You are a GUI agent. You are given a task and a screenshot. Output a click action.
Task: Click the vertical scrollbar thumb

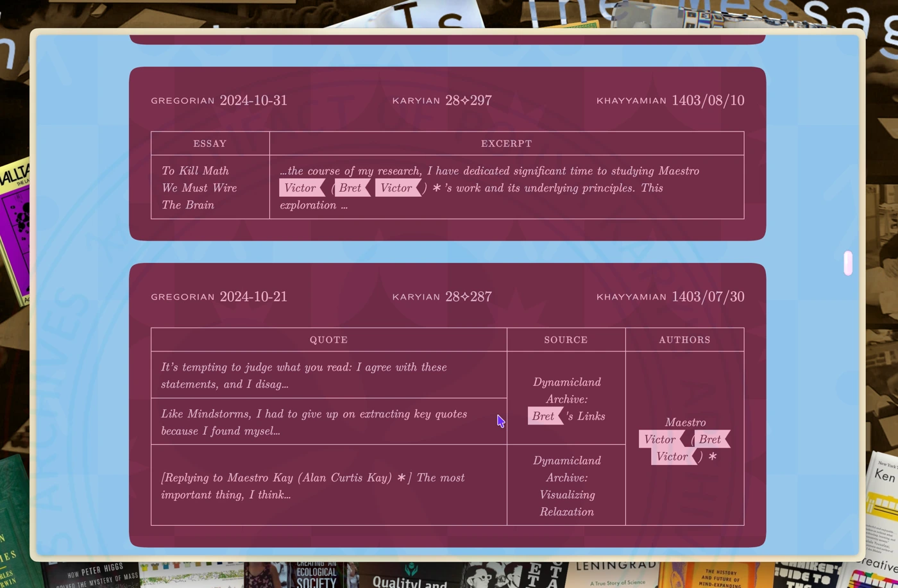point(848,263)
